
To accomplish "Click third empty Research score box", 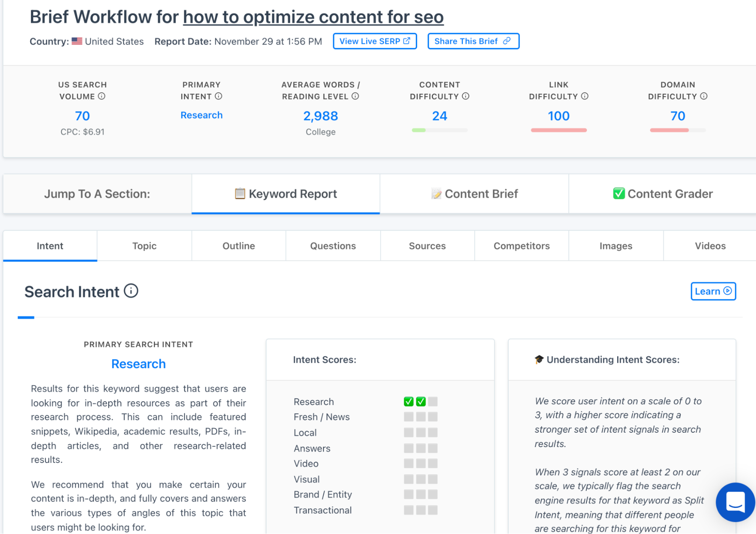I will (x=433, y=401).
